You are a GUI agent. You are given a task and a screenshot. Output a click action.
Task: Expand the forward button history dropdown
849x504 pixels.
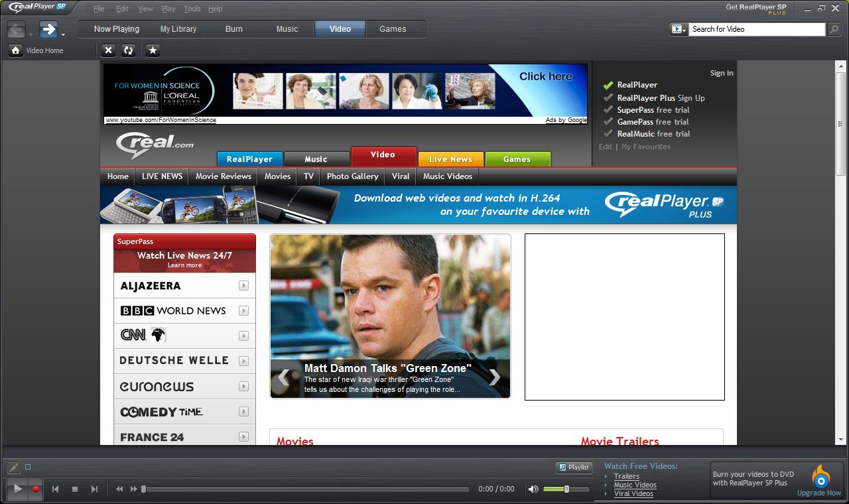click(x=63, y=34)
